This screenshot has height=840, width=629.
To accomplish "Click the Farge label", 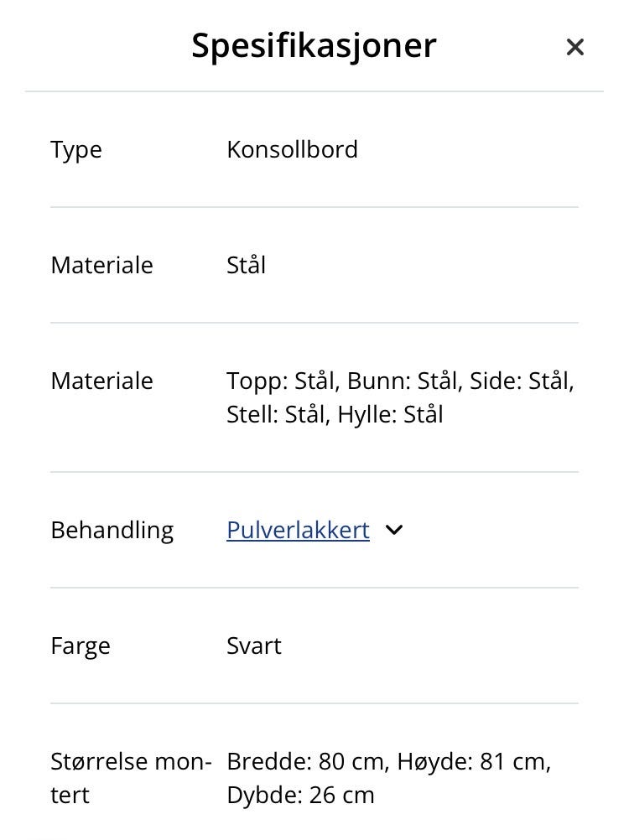I will [x=81, y=646].
